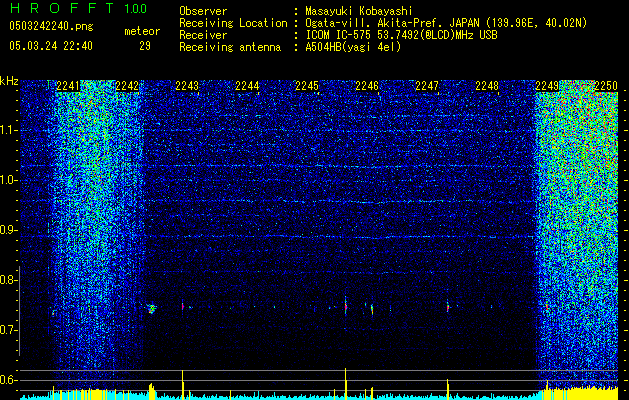Click the meteor count label
The width and height of the screenshot is (629, 400).
[142, 31]
